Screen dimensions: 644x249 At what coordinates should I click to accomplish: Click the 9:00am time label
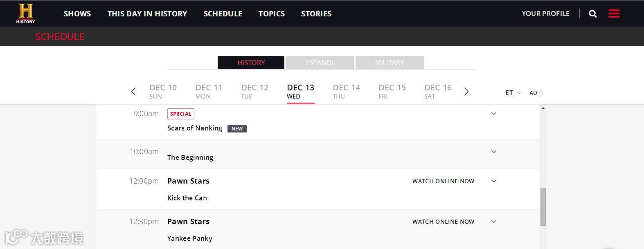(x=146, y=114)
